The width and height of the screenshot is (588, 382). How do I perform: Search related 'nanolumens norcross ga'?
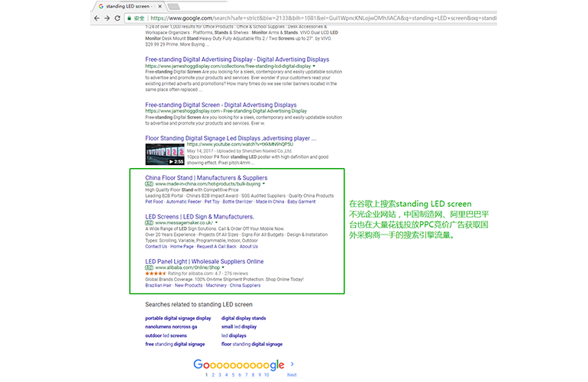(171, 327)
